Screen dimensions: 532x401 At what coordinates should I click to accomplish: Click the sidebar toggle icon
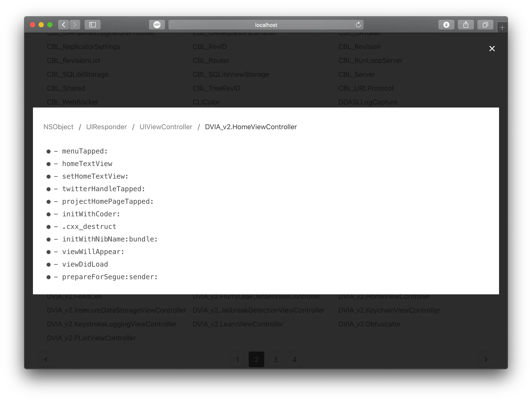[92, 24]
